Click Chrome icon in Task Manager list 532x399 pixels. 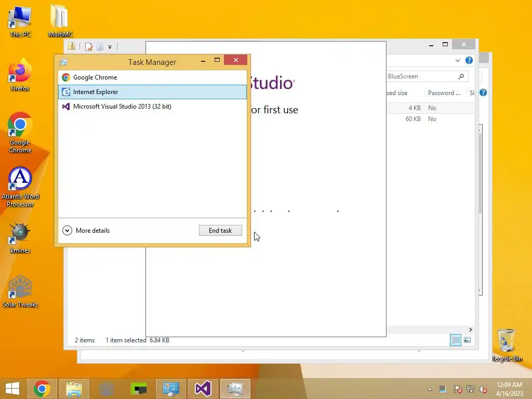(x=66, y=77)
